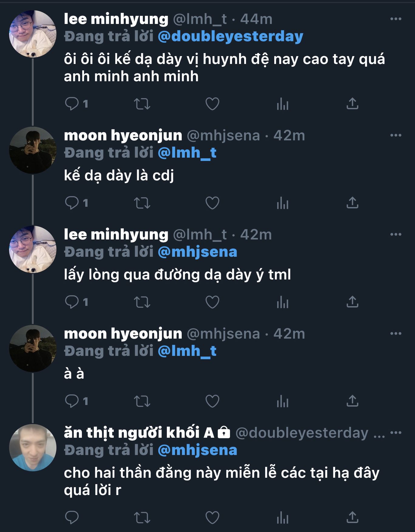Like the "lấy lòng qua đường" tweet
This screenshot has width=415, height=532.
tap(212, 302)
